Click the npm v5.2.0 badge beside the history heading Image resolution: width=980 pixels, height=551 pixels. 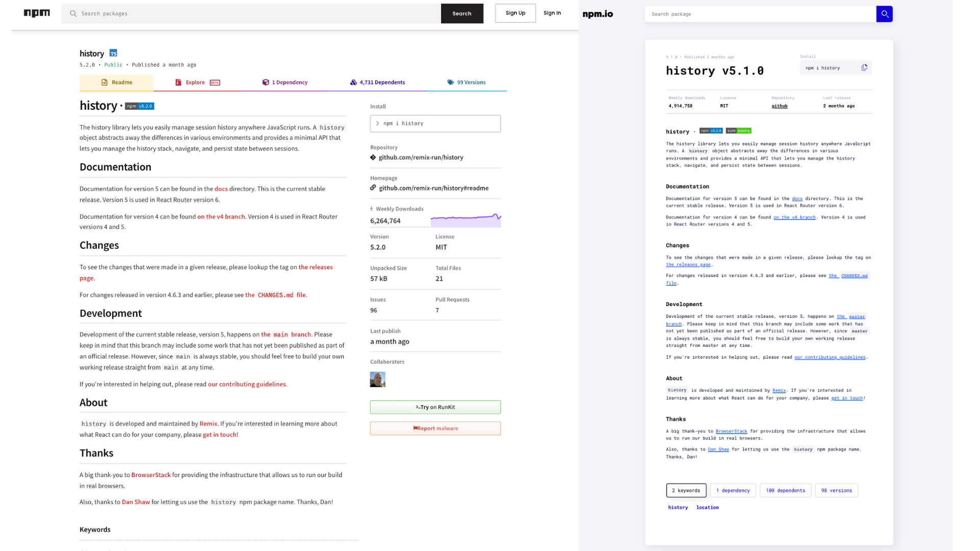[139, 106]
